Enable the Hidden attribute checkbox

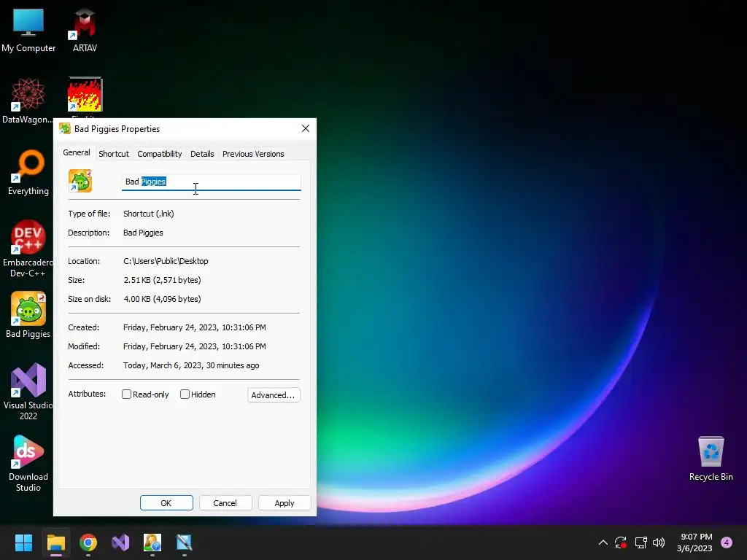click(x=185, y=394)
